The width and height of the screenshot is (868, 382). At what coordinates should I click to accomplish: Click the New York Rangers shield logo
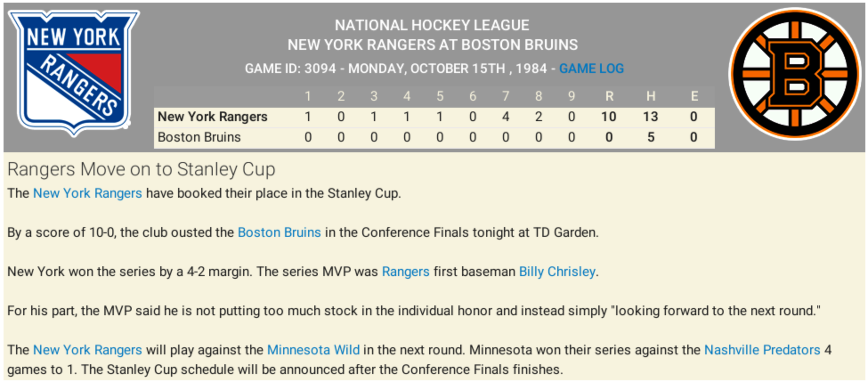(74, 71)
